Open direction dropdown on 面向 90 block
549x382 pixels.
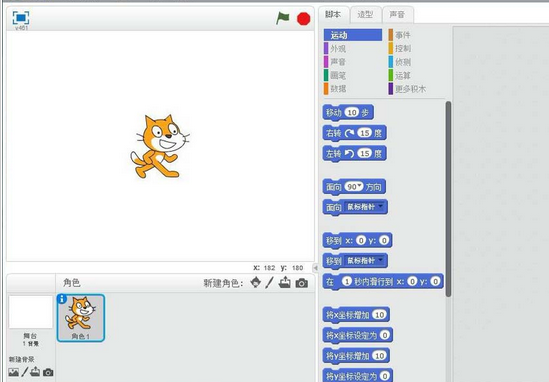click(x=360, y=186)
